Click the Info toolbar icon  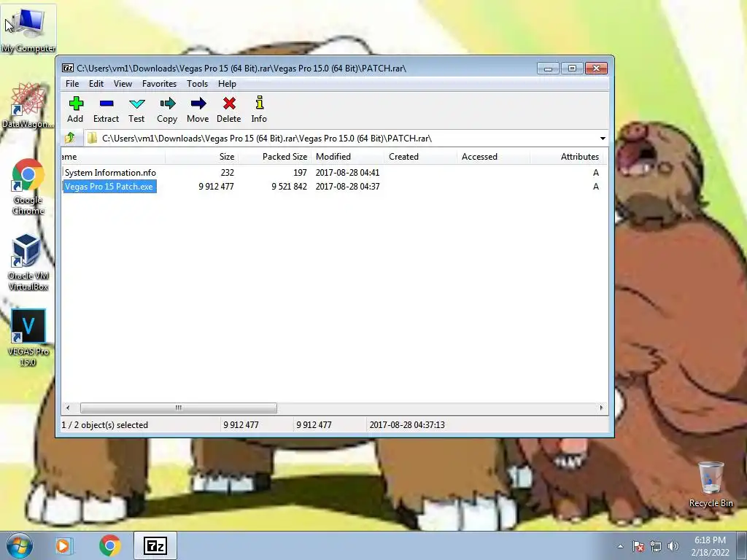(259, 109)
